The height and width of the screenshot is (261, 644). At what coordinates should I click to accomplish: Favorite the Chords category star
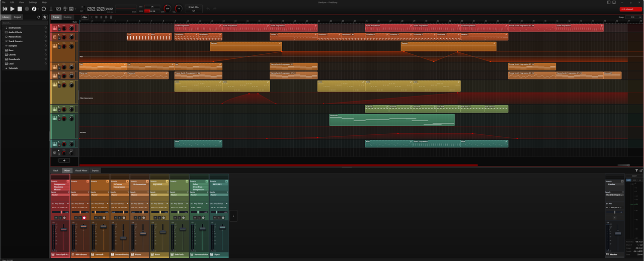[46, 55]
